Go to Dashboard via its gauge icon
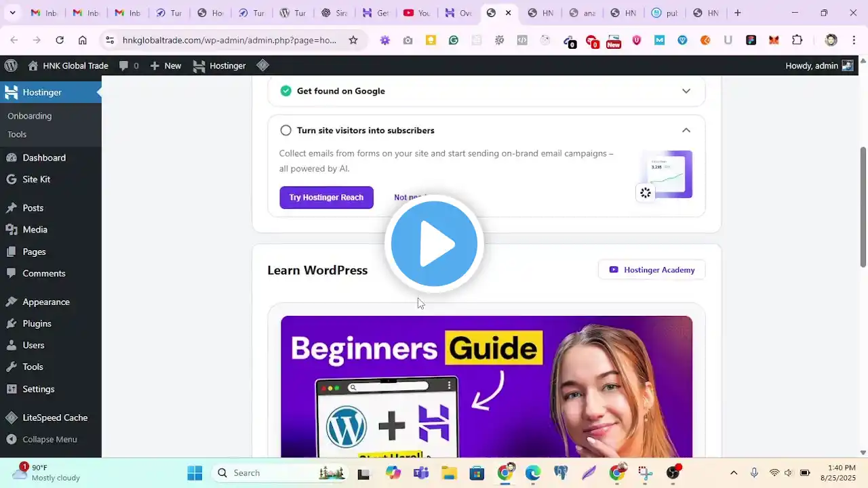This screenshot has width=868, height=488. click(x=11, y=158)
